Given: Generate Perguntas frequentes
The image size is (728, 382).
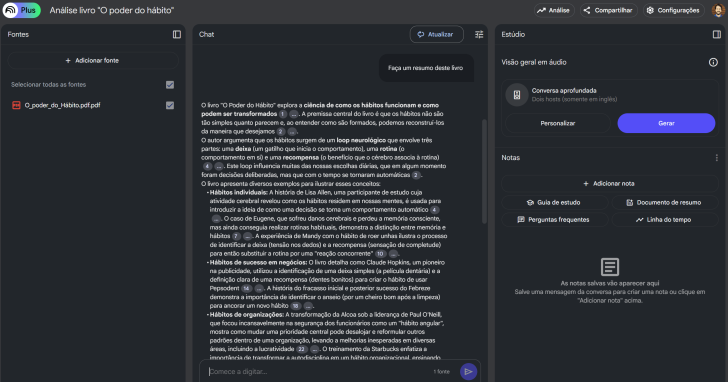Looking at the screenshot, I should [555, 220].
